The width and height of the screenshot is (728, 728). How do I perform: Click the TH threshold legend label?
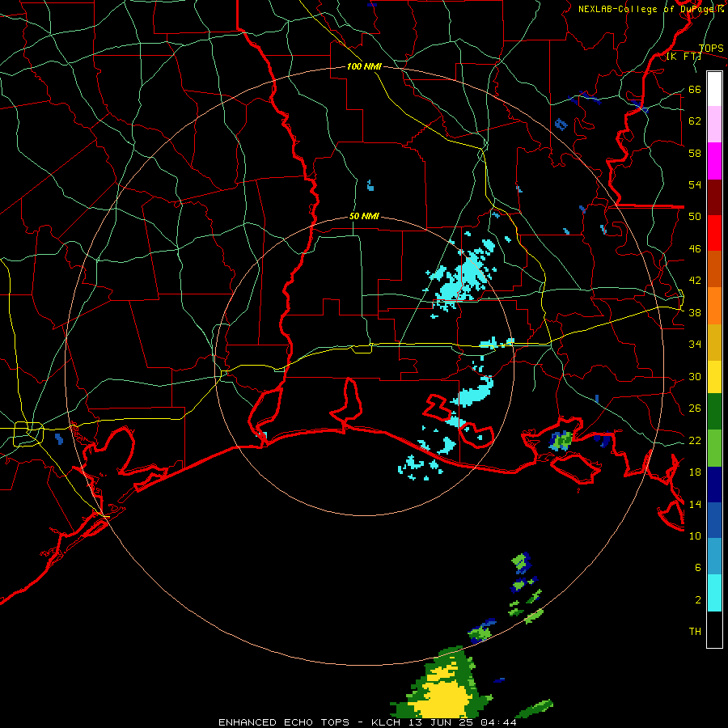tap(695, 632)
